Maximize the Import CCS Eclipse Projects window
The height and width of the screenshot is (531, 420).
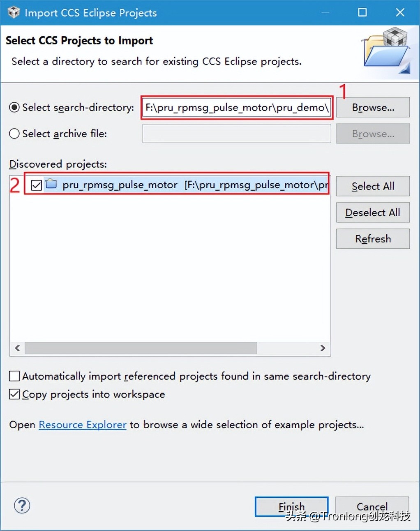click(362, 12)
